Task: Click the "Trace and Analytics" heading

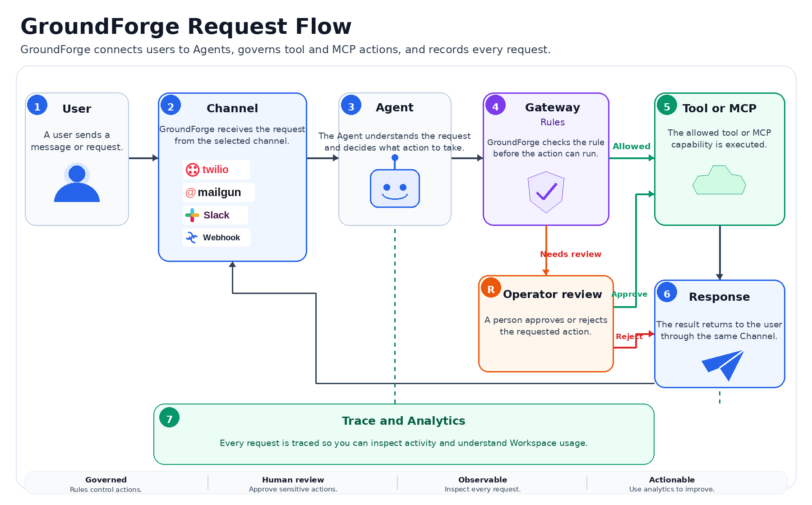Action: coord(404,421)
